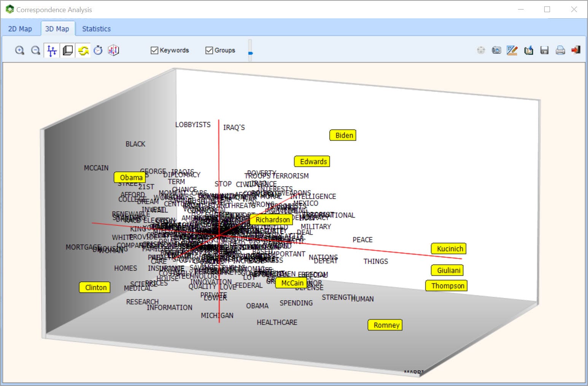The height and width of the screenshot is (386, 588).
Task: Click the MORTGAGE keyword
Action: click(x=83, y=247)
